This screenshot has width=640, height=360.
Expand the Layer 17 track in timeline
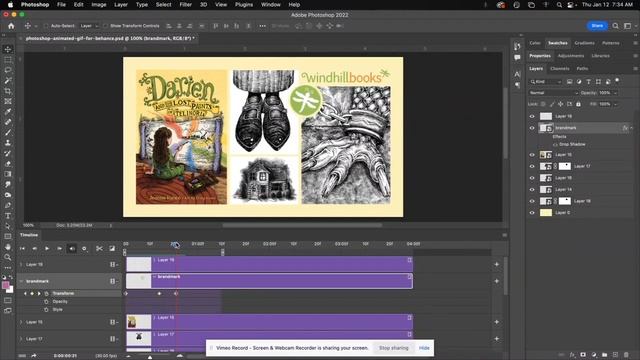pos(21,339)
